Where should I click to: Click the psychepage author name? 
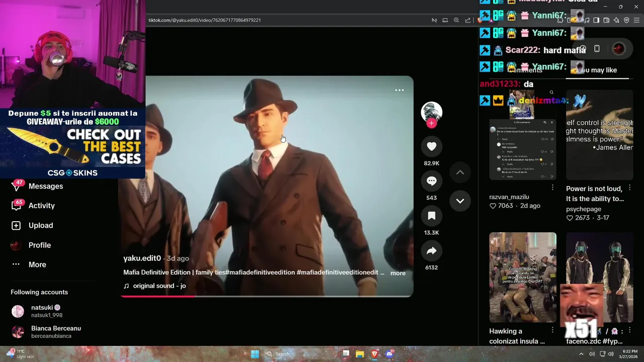click(584, 209)
